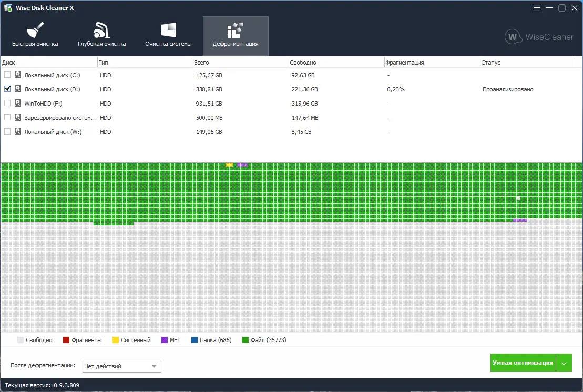The image size is (583, 392).
Task: Select the Локальный диск (D:) row name
Action: (x=52, y=89)
